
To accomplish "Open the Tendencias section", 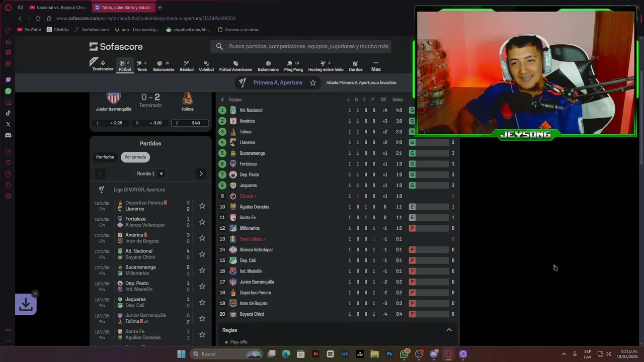I will point(103,65).
